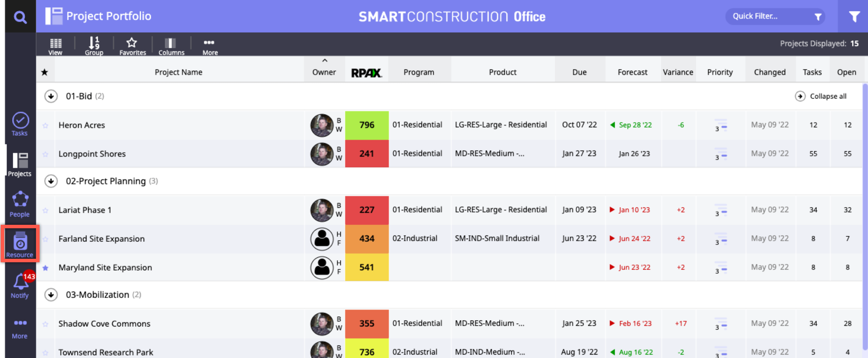Collapse the 03-Mobilization group arrow

(51, 295)
